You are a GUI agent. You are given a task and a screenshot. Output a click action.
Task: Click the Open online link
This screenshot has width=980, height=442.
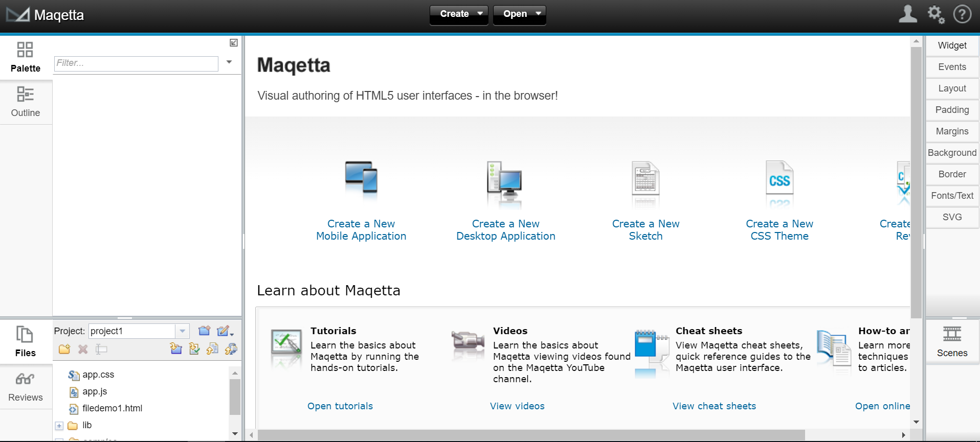pyautogui.click(x=882, y=406)
